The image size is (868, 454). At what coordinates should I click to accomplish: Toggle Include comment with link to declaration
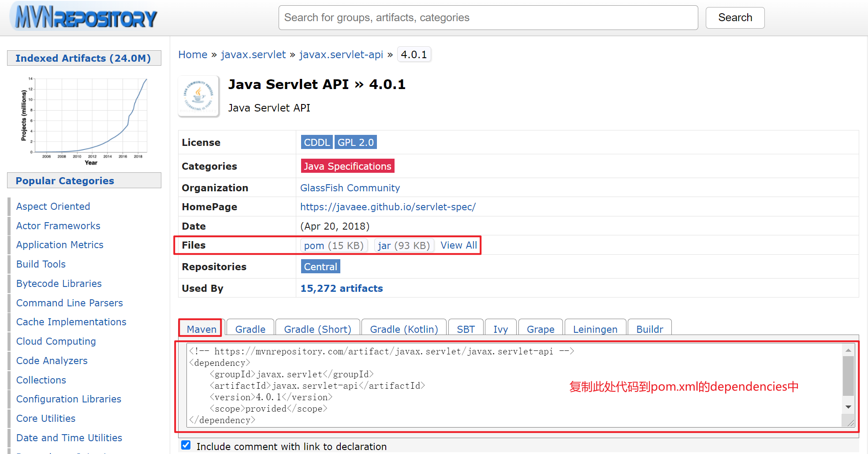click(x=186, y=445)
